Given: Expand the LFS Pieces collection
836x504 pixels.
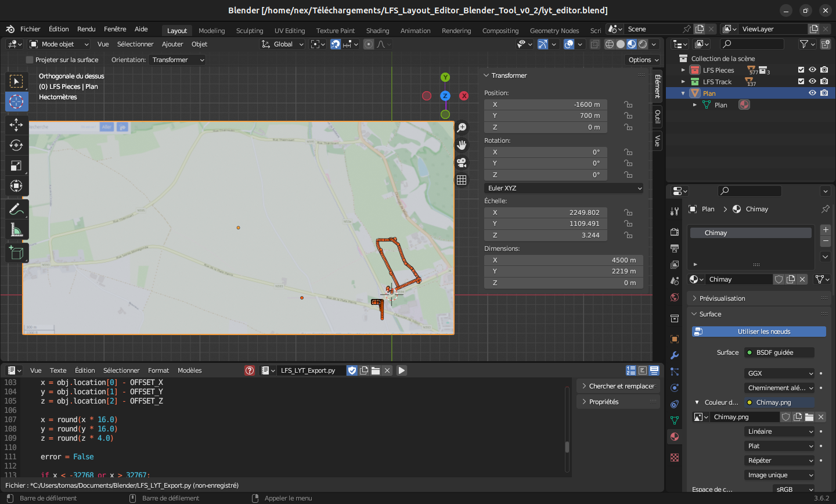Looking at the screenshot, I should click(683, 70).
